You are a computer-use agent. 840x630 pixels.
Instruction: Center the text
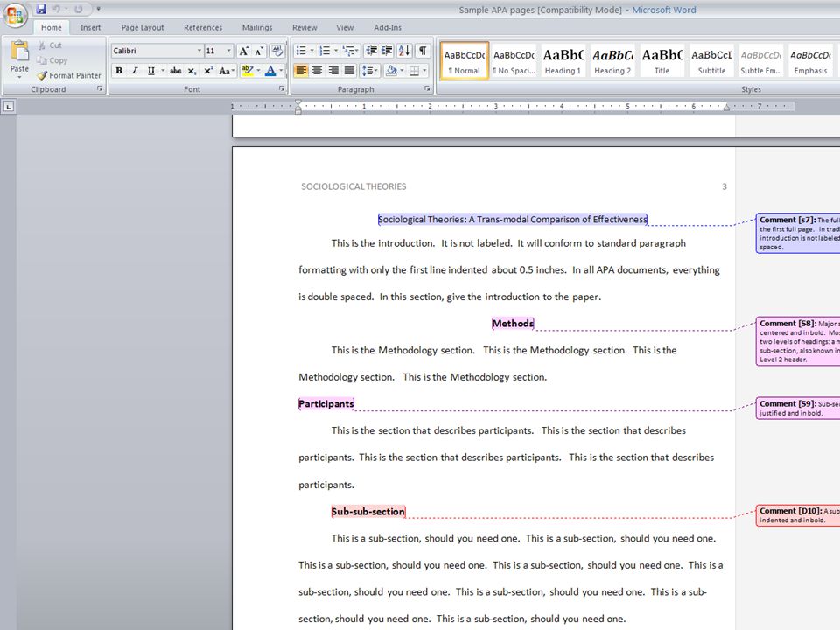point(317,71)
